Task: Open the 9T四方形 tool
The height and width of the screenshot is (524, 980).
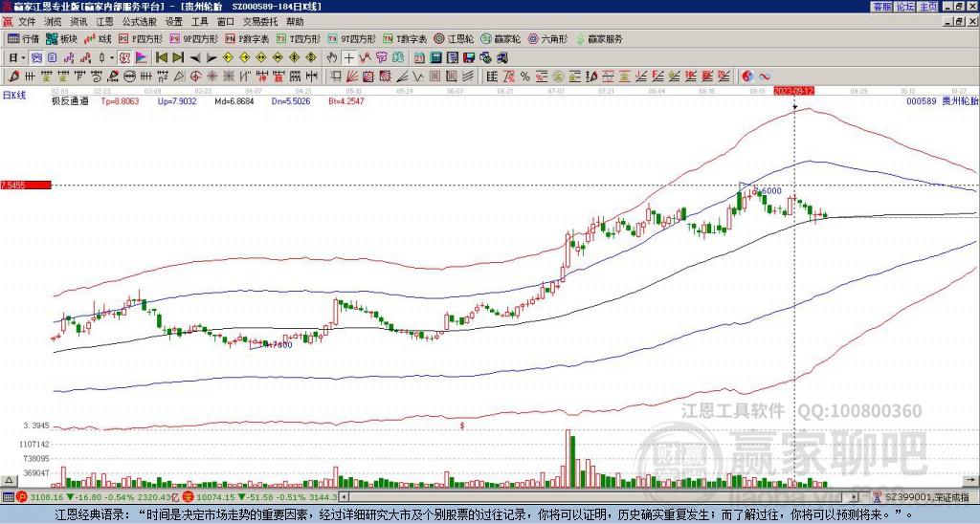Action: tap(351, 38)
